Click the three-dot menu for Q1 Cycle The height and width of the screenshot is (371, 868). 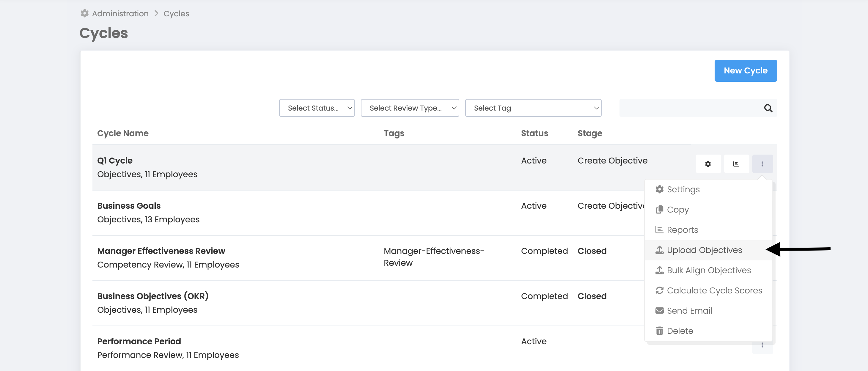coord(762,164)
